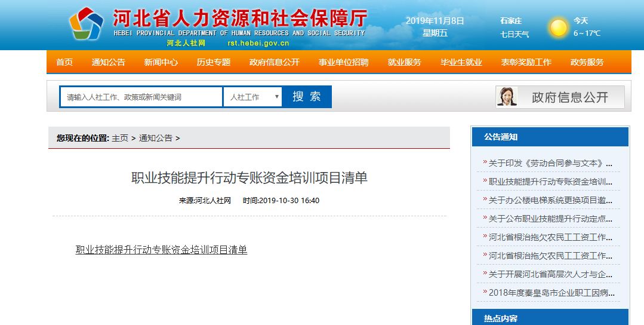Click the article title heading
Image resolution: width=644 pixels, height=325 pixels.
click(x=249, y=177)
